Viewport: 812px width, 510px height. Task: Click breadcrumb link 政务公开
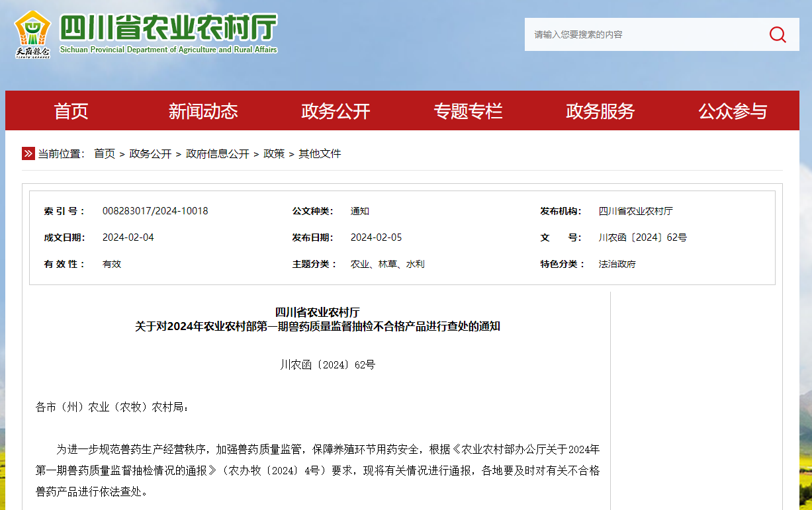(150, 153)
